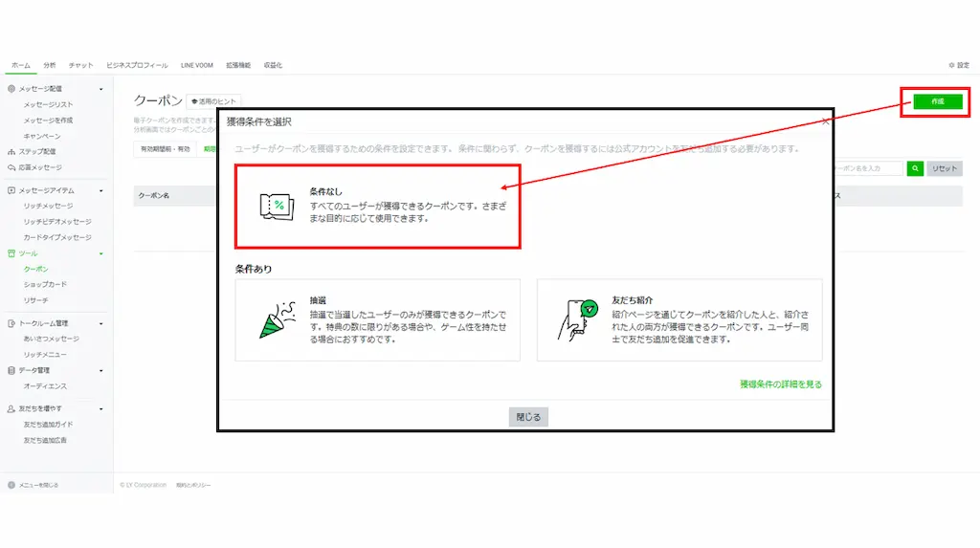980x548 pixels.
Task: Collapse the 友だちを増やす section arrow
Action: coord(101,409)
